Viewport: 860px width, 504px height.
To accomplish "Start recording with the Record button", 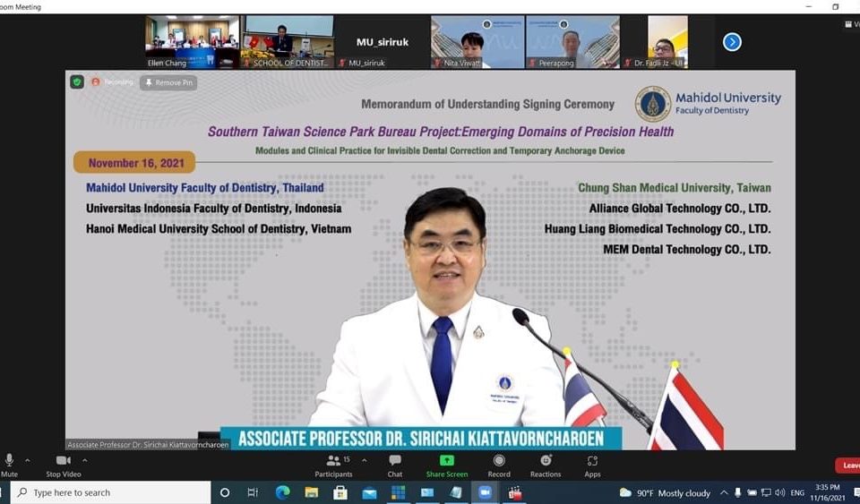I will (x=499, y=464).
